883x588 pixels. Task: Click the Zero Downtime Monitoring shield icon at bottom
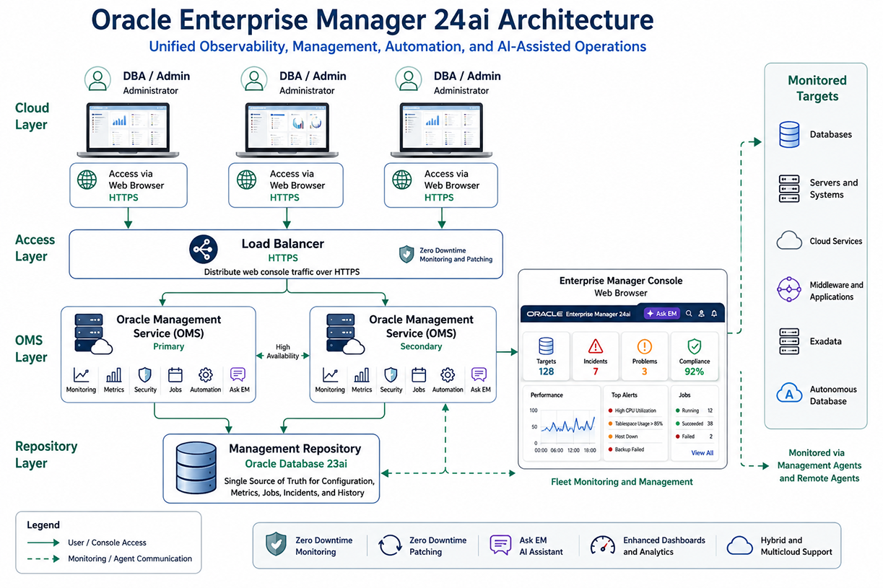click(x=276, y=545)
